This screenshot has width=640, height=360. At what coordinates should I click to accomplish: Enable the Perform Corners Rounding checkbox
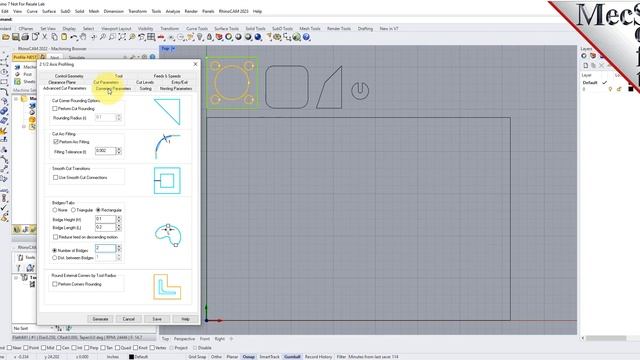(x=55, y=284)
